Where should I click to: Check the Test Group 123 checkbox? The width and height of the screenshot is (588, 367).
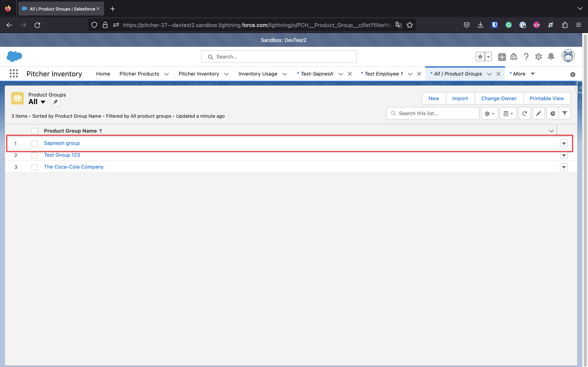click(34, 155)
